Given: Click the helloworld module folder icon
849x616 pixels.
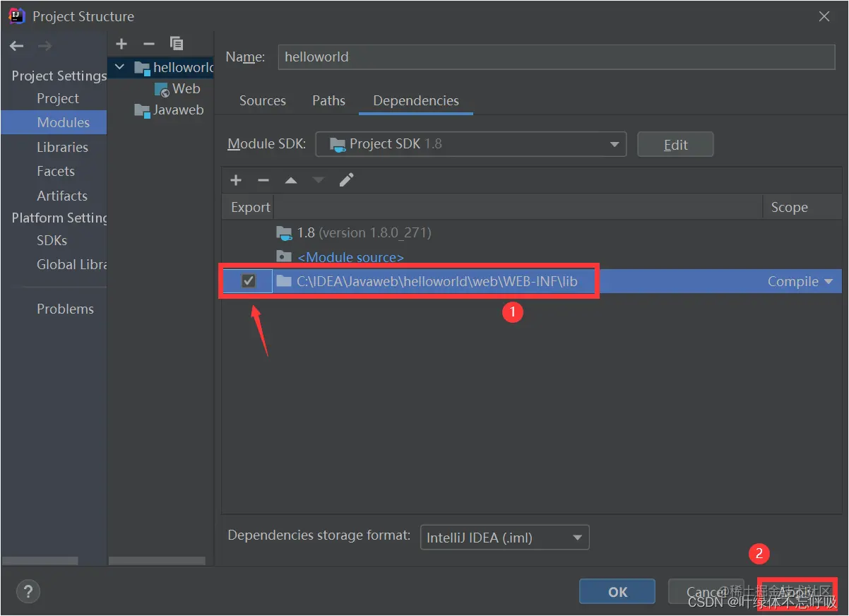Looking at the screenshot, I should 142,68.
